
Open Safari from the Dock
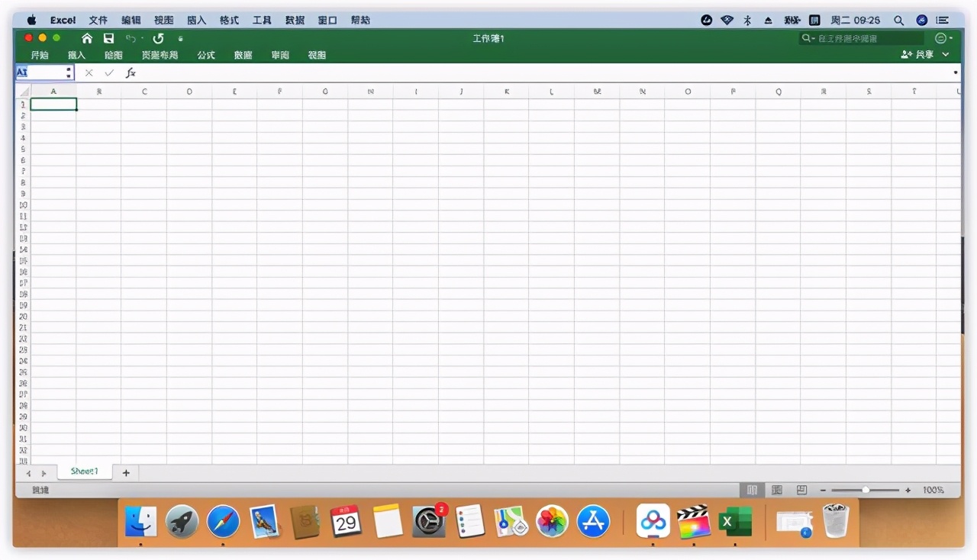223,522
